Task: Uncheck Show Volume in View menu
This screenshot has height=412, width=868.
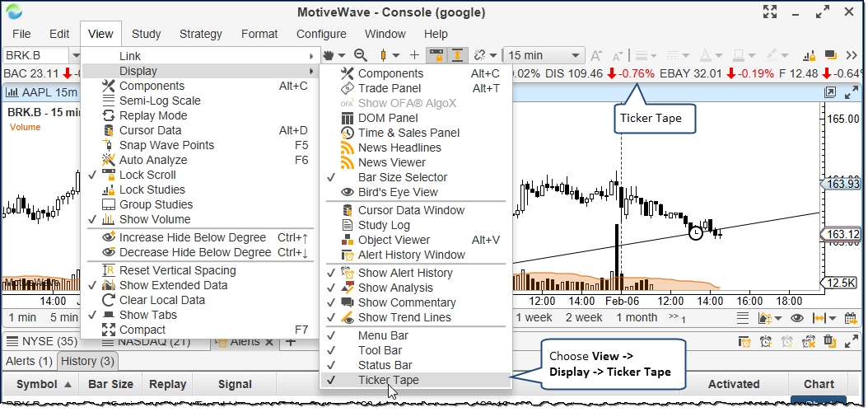Action: click(154, 219)
